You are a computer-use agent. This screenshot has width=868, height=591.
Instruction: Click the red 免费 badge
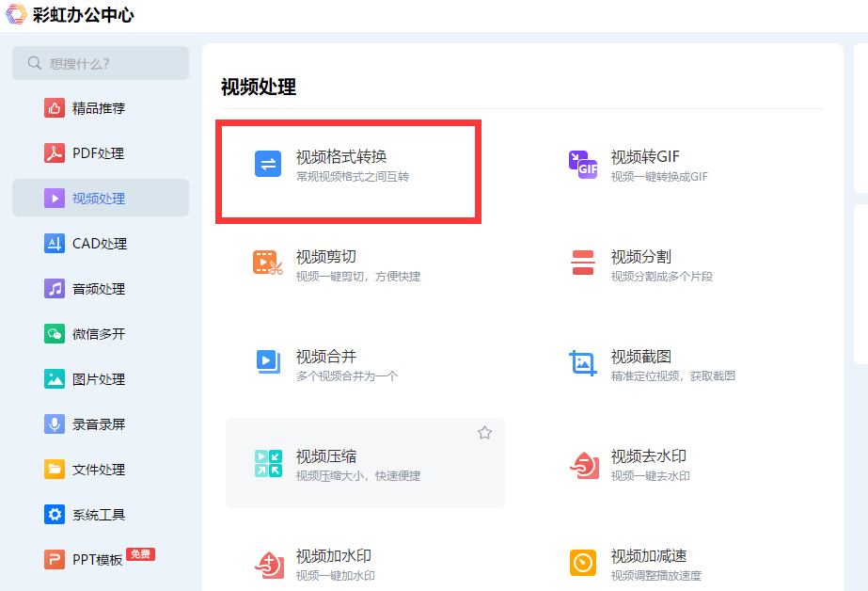tap(141, 554)
